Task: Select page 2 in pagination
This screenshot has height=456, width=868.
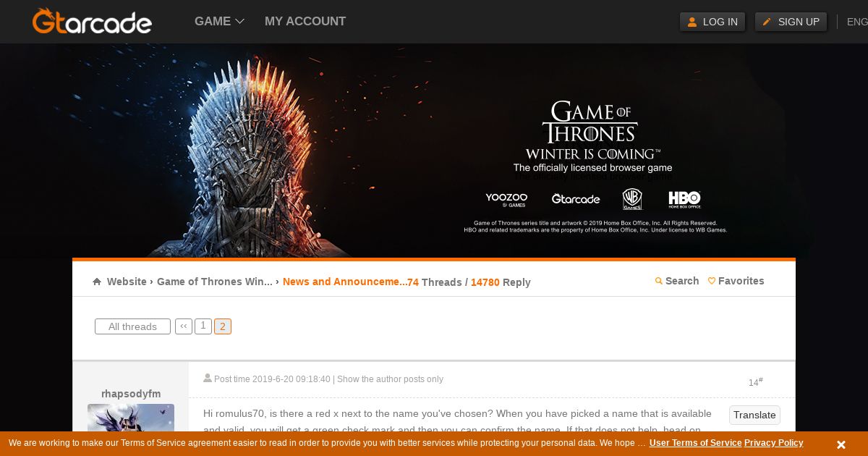Action: [223, 326]
